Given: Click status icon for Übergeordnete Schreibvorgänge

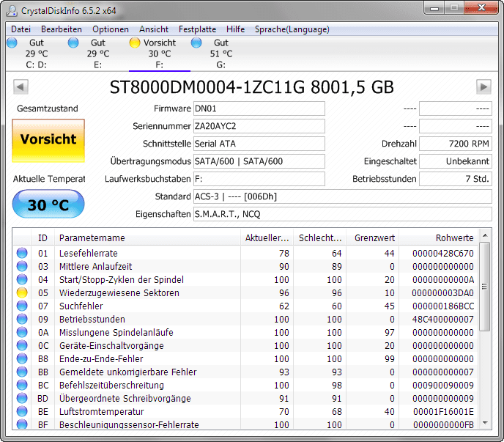Looking at the screenshot, I should pyautogui.click(x=22, y=398).
